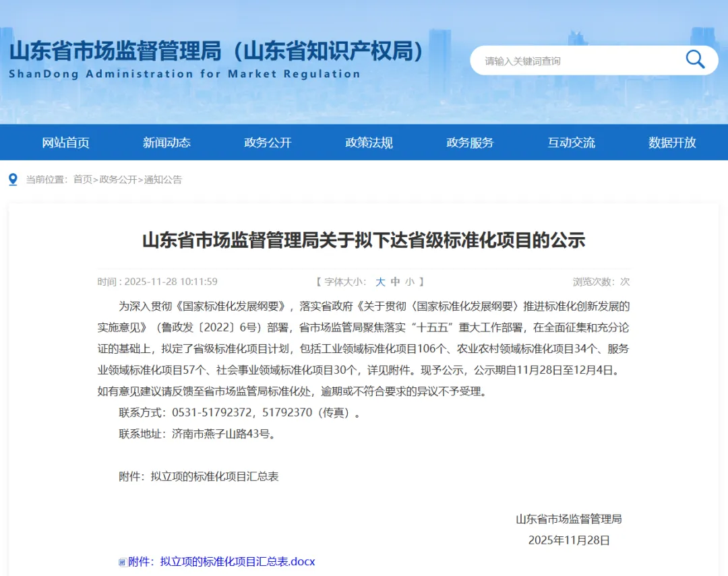Select the 数据开放 menu item
The width and height of the screenshot is (728, 576).
pos(672,143)
